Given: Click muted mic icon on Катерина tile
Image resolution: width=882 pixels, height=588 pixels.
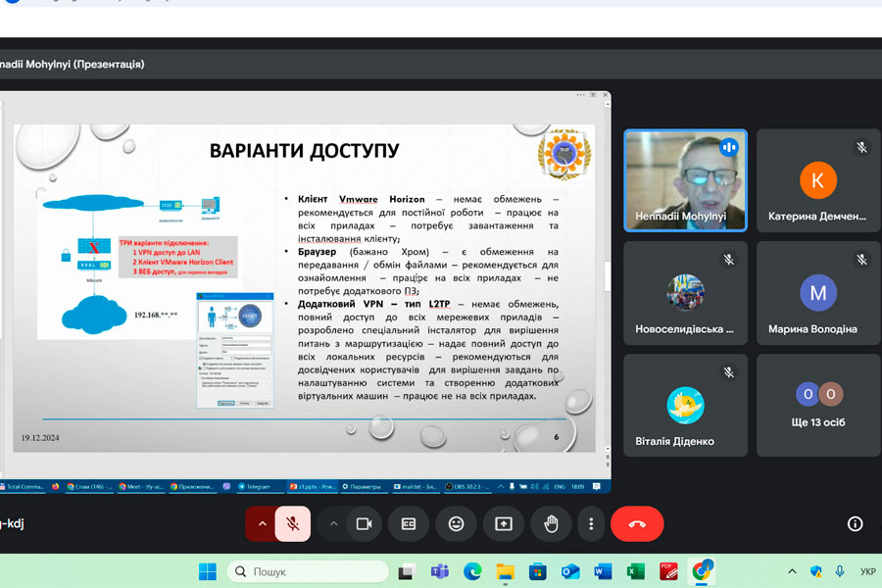Looking at the screenshot, I should coord(861,147).
